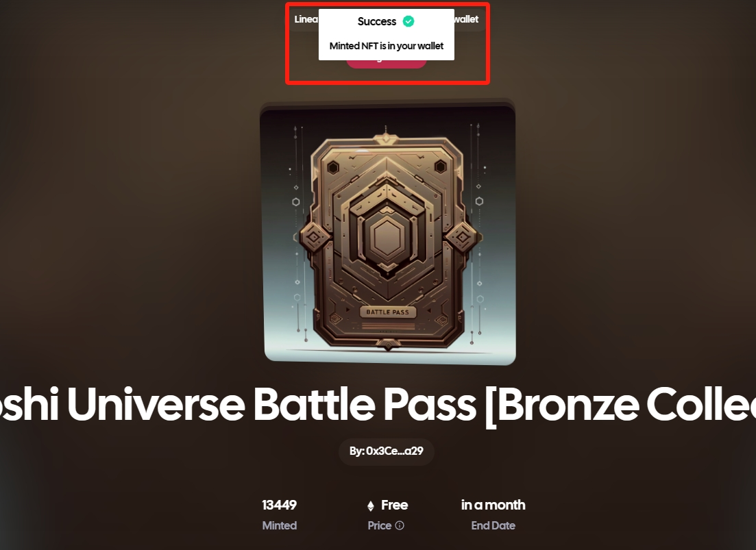Open creator address By: 0x3Ce...a29
Viewport: 756px width, 550px height.
(386, 451)
